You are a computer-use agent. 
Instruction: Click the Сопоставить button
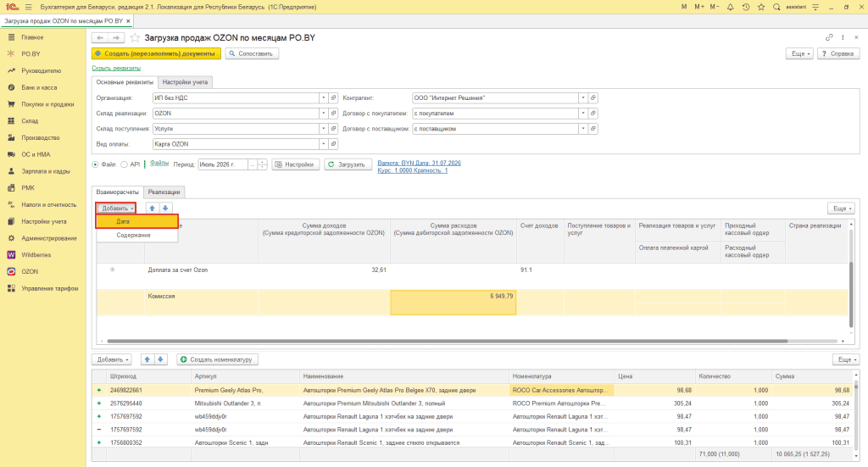tap(251, 53)
